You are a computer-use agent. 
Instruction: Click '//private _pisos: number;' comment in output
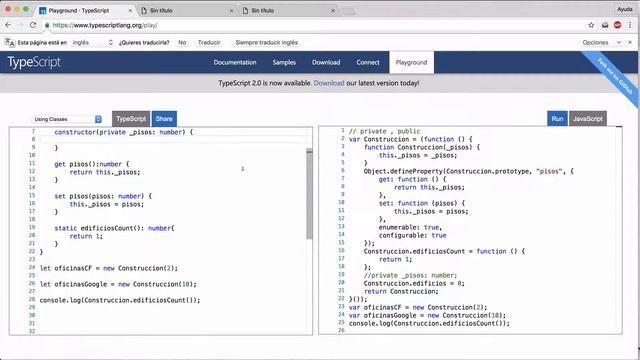pyautogui.click(x=410, y=276)
